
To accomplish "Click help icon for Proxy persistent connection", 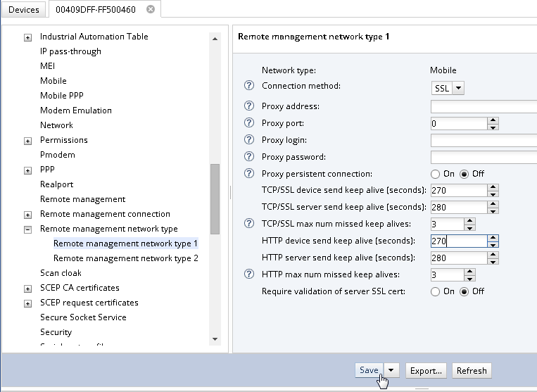I will [x=248, y=174].
